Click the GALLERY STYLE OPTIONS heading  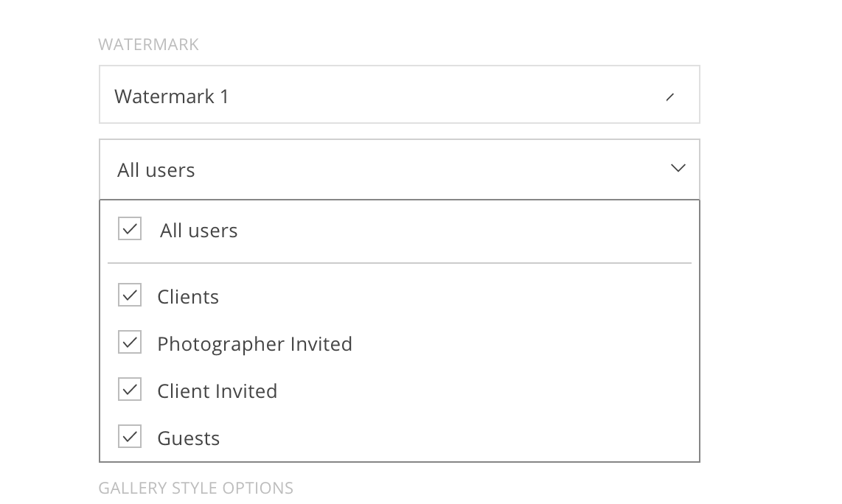pos(195,488)
